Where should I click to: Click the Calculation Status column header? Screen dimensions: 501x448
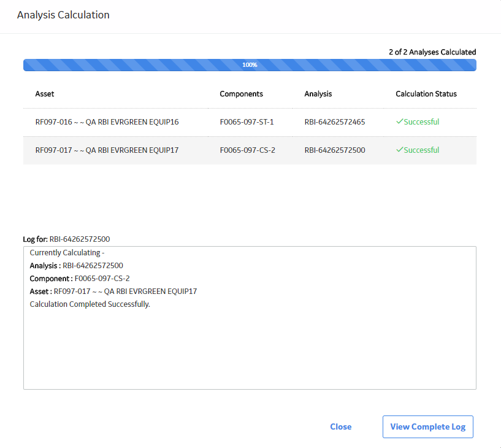tap(426, 94)
